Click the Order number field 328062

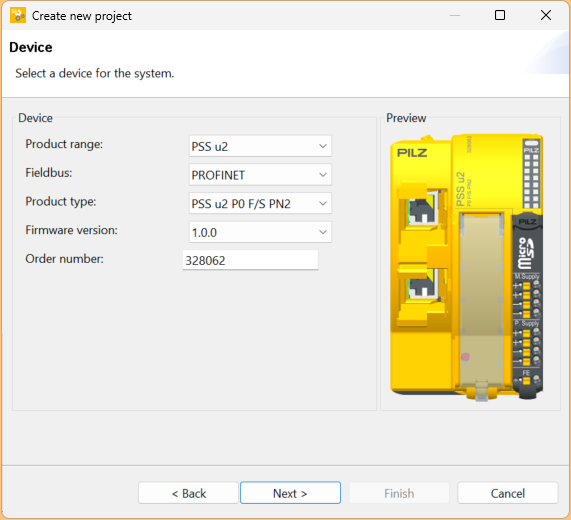[x=250, y=260]
